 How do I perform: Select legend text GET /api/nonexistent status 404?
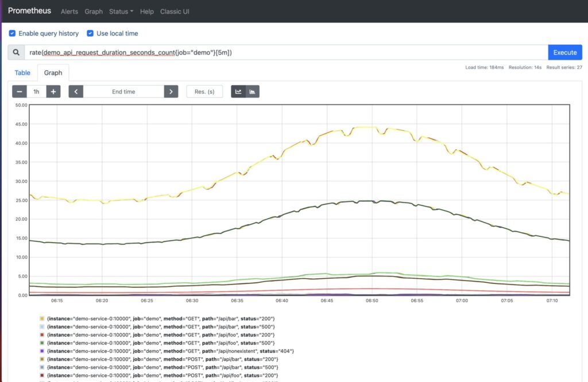click(x=170, y=351)
